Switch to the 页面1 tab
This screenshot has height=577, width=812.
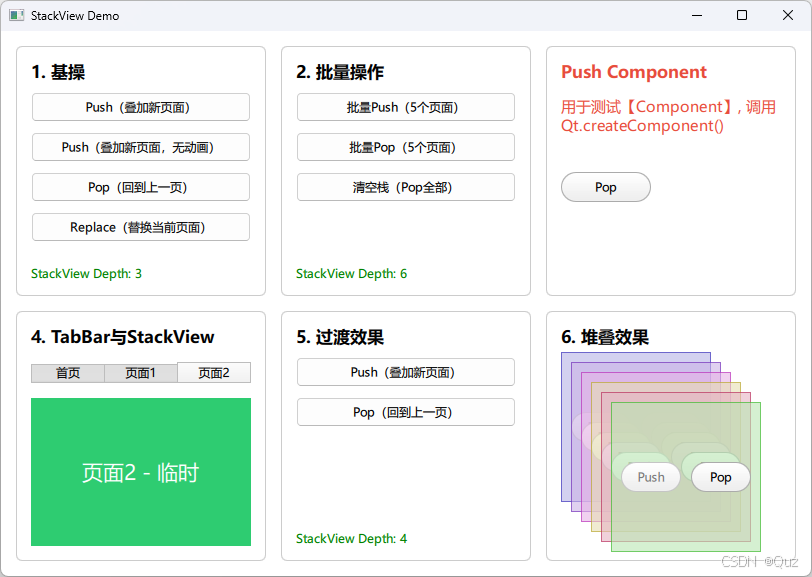141,373
